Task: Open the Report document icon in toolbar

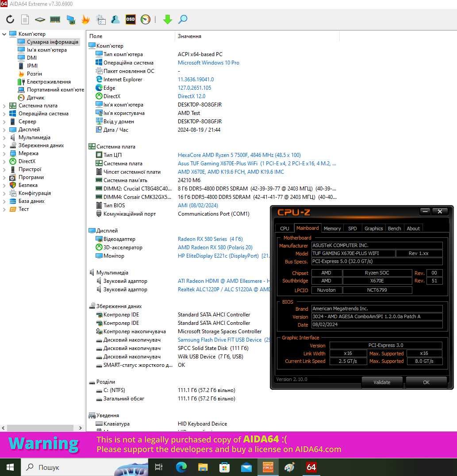Action: [25, 19]
